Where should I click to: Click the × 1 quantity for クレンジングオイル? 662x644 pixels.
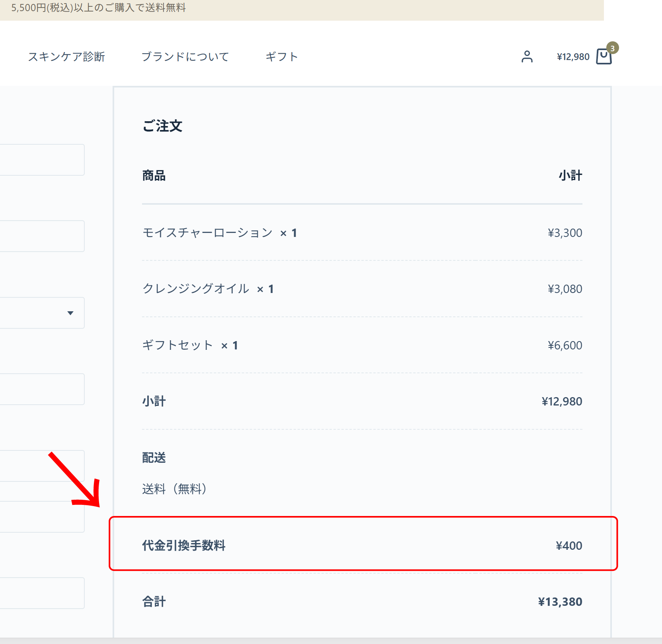pyautogui.click(x=265, y=289)
